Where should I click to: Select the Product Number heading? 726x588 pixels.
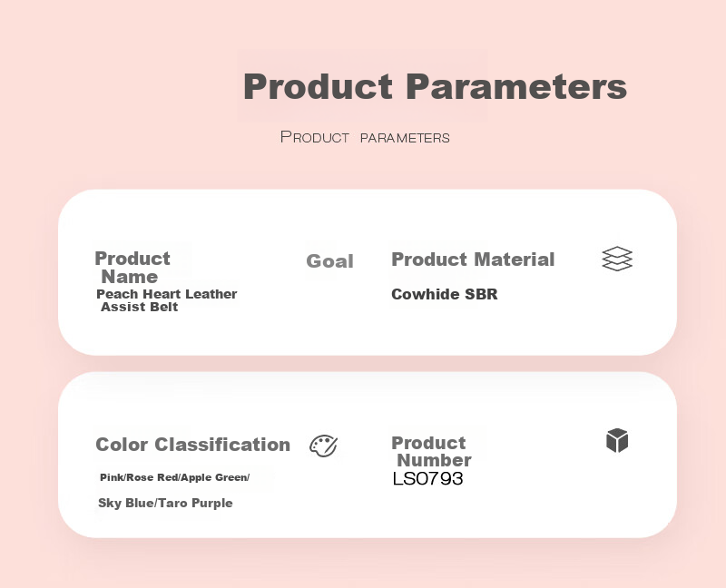[431, 451]
